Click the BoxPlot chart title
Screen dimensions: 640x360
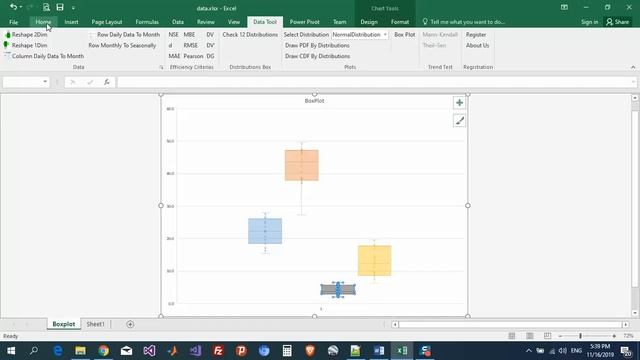coord(314,101)
